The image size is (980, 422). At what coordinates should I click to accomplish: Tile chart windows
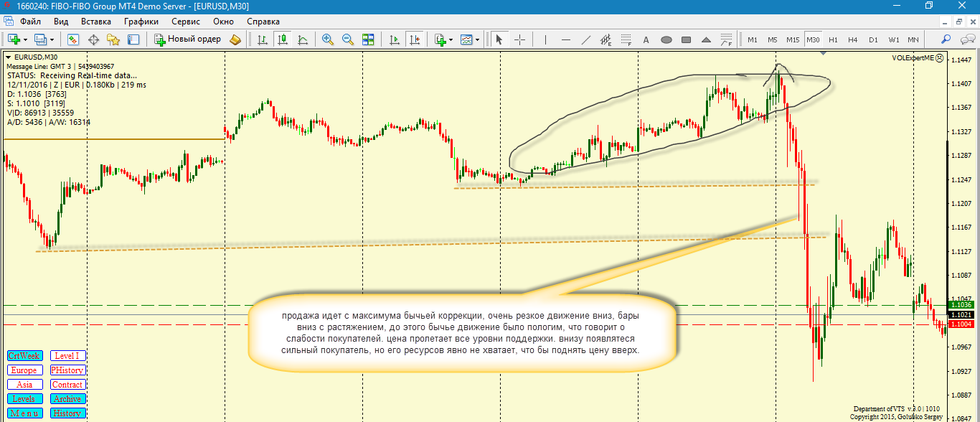pos(368,39)
